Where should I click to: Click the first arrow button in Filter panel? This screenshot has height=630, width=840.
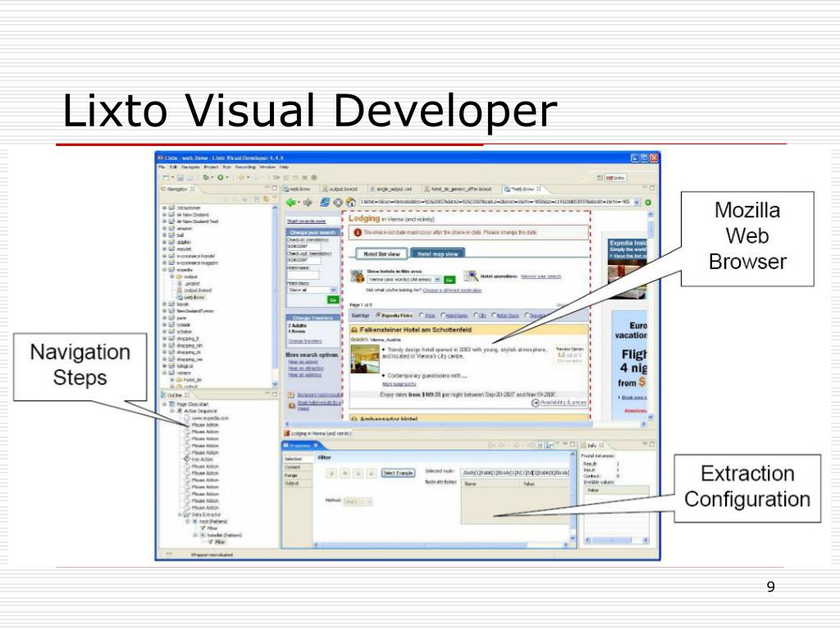tap(331, 473)
